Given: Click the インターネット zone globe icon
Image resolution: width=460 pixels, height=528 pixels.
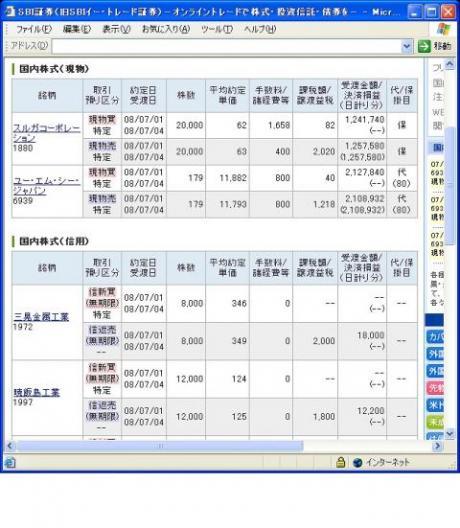Looking at the screenshot, I should 357,463.
